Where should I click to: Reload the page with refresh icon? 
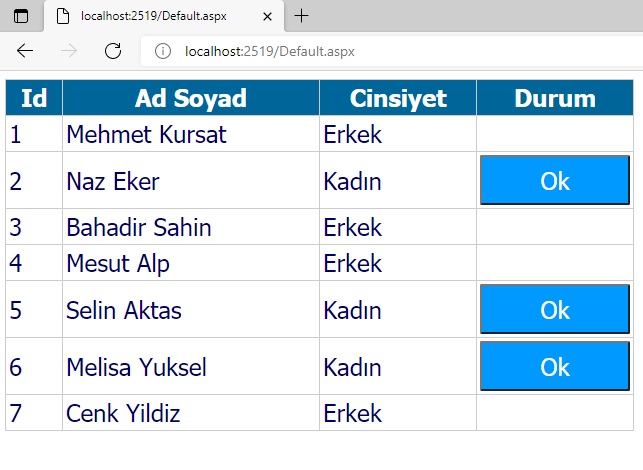(x=113, y=51)
